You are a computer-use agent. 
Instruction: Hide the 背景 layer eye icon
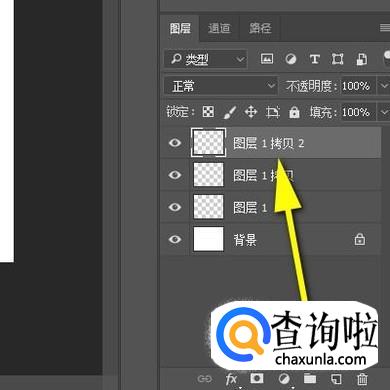point(175,239)
